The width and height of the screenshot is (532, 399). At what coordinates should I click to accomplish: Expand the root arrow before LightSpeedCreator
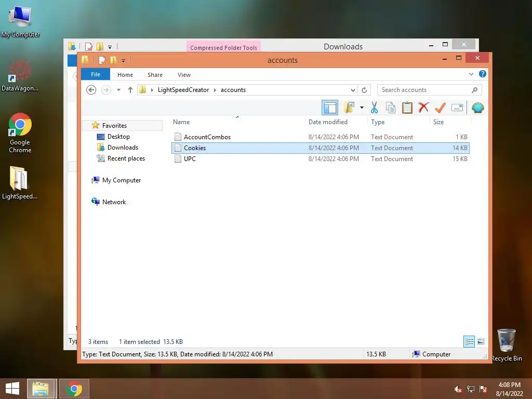152,90
